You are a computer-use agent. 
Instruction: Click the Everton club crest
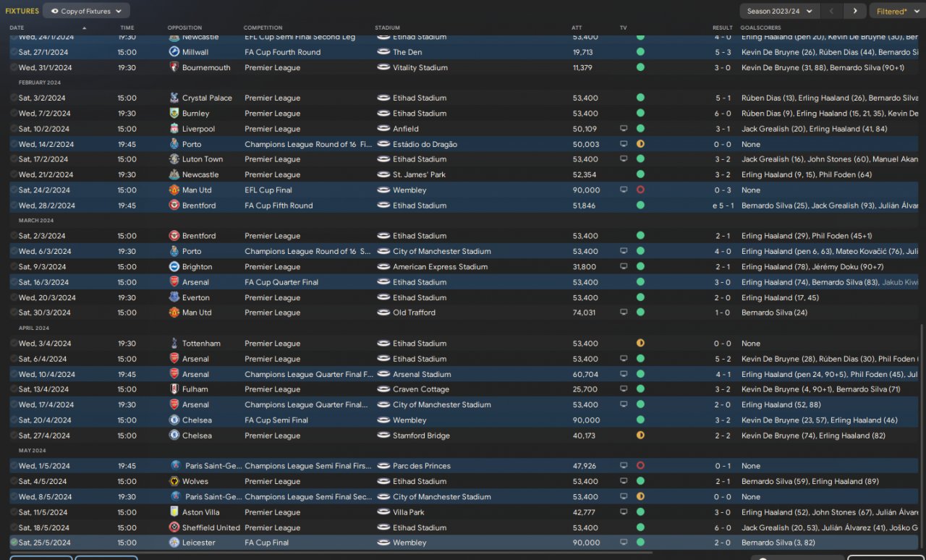pyautogui.click(x=174, y=297)
